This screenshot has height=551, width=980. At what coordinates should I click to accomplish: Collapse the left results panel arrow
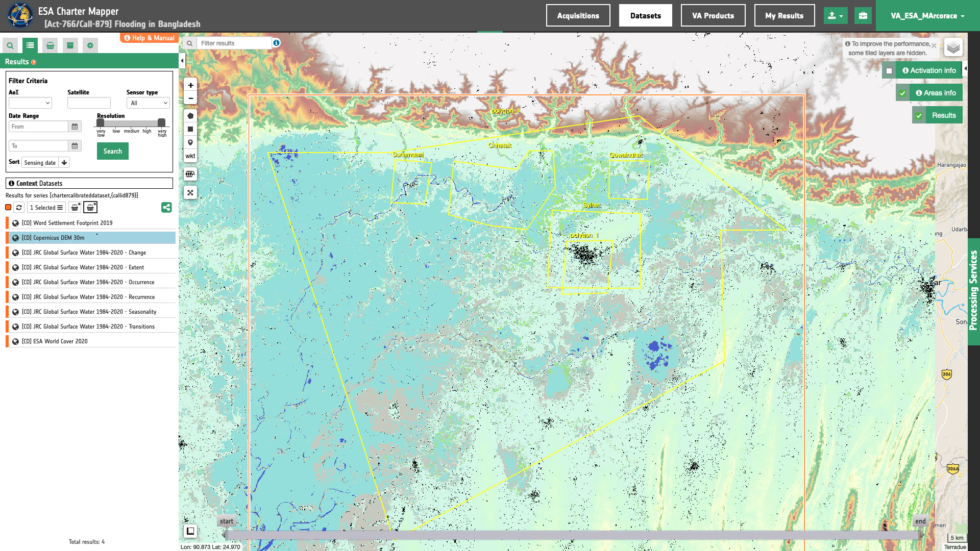pyautogui.click(x=182, y=61)
